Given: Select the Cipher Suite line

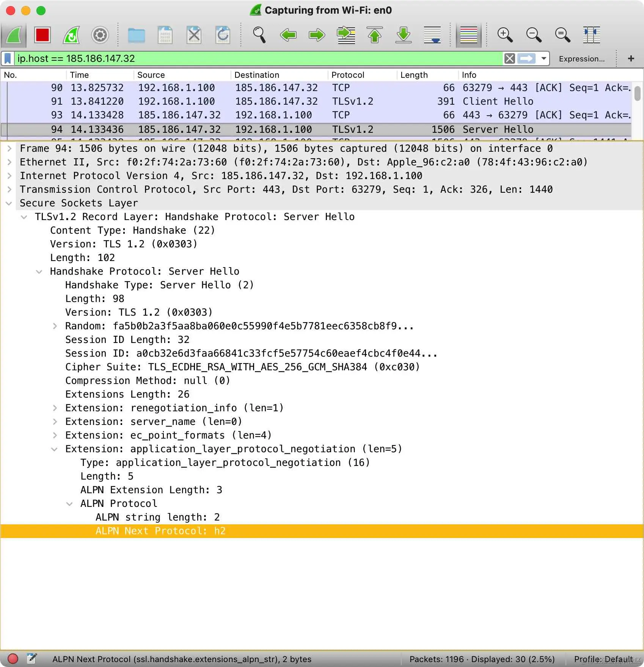Looking at the screenshot, I should pos(243,367).
